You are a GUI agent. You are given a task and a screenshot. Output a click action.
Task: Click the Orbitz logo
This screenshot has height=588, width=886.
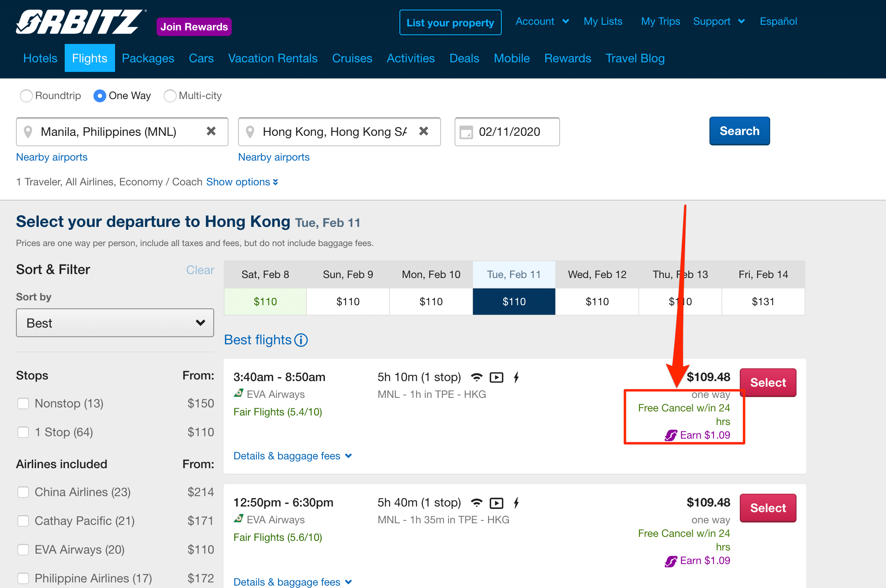click(x=79, y=22)
